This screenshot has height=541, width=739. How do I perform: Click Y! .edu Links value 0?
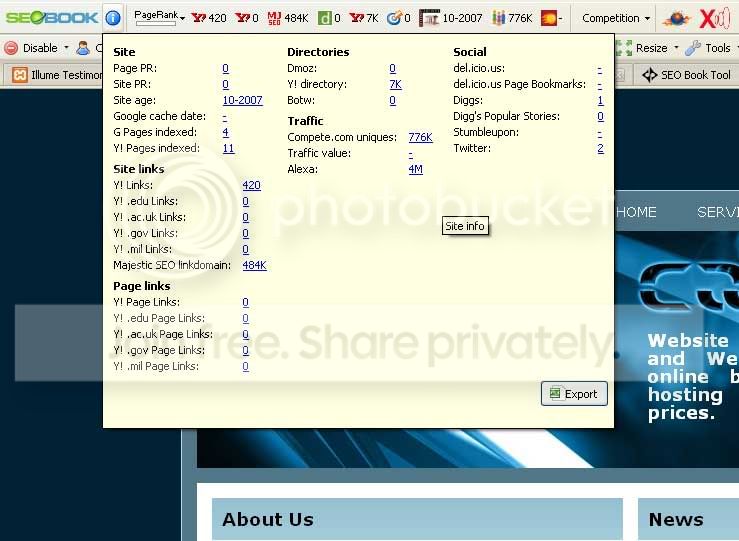click(246, 201)
